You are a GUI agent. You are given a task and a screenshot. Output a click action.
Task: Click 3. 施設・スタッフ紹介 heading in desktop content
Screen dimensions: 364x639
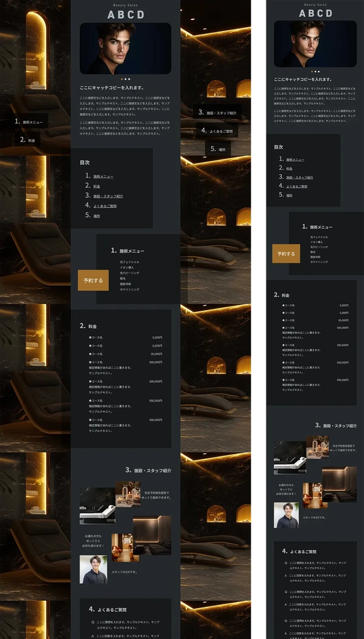pos(149,470)
